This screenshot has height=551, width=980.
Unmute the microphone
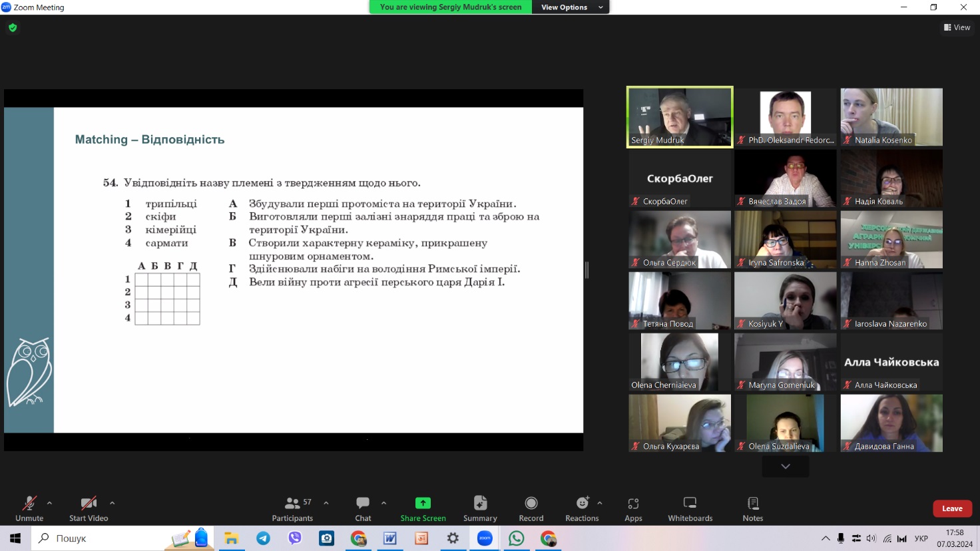(29, 508)
